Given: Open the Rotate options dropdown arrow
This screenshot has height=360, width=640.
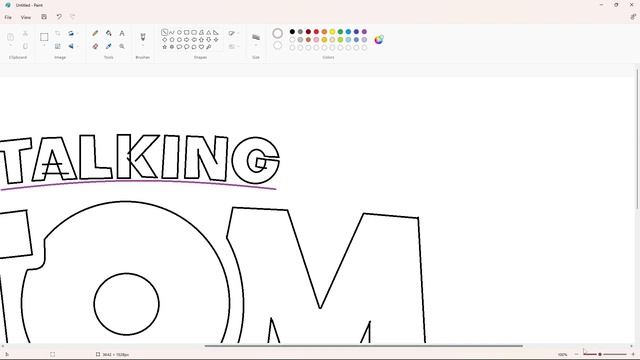Looking at the screenshot, I should 78,33.
